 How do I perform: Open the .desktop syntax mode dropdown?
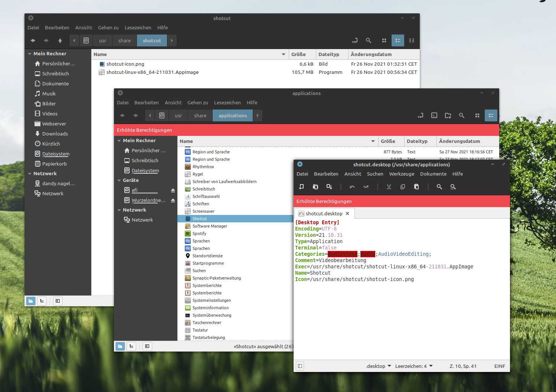tap(378, 366)
